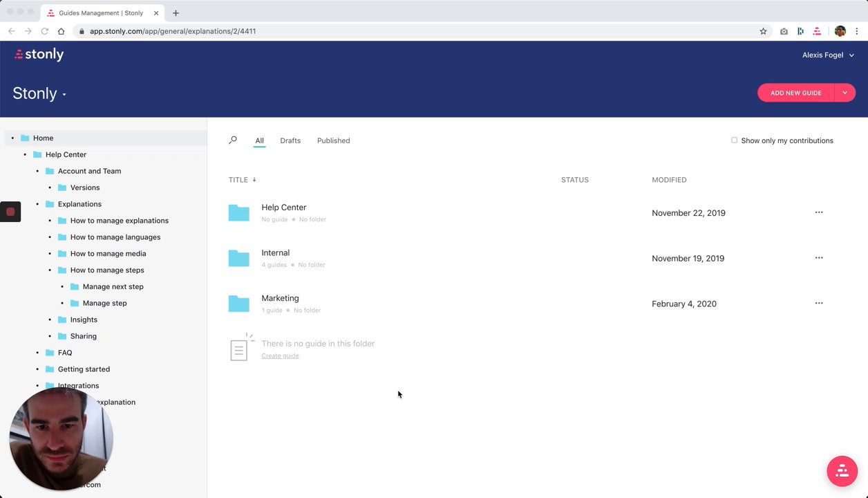Screen dimensions: 868x498
Task: Click the MODIFIED column header
Action: 669,180
